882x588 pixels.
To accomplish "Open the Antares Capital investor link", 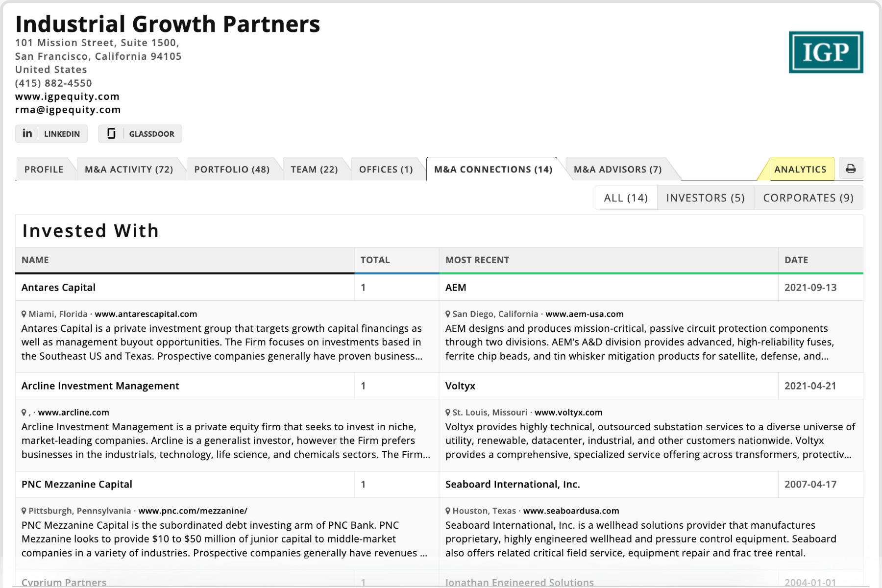I will click(58, 288).
